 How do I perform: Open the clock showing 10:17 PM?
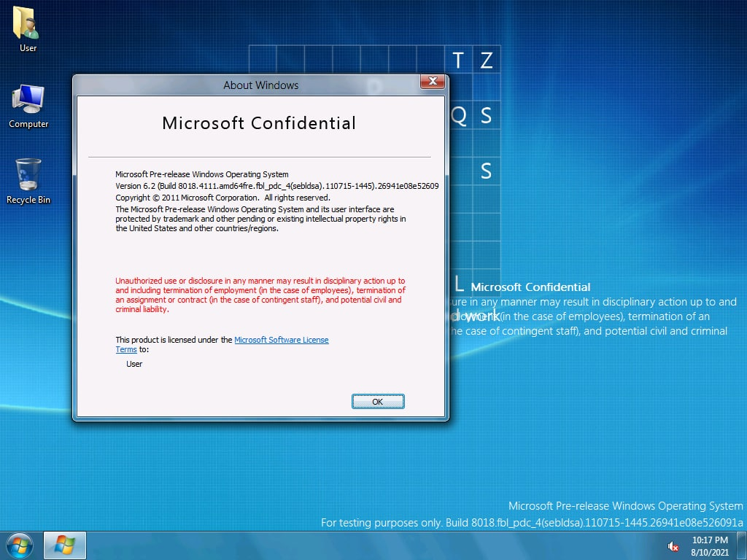click(710, 540)
